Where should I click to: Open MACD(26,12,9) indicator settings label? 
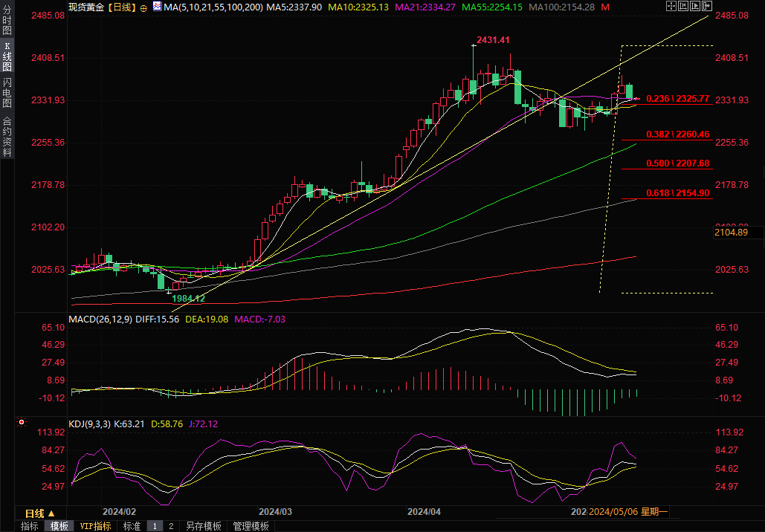(100, 319)
